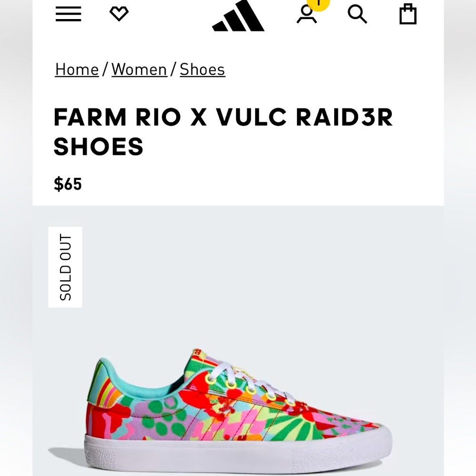Select the heart icon to view saved items
This screenshot has height=476, width=476.
[119, 13]
